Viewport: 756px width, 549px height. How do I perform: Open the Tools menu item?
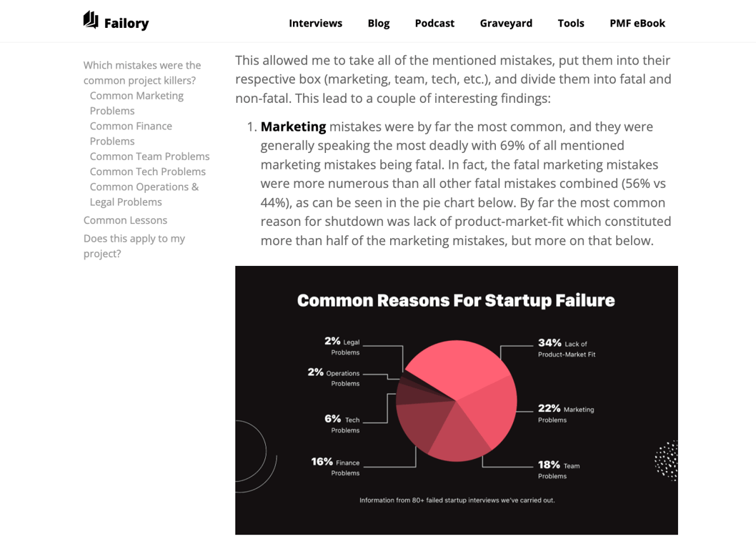(x=570, y=23)
